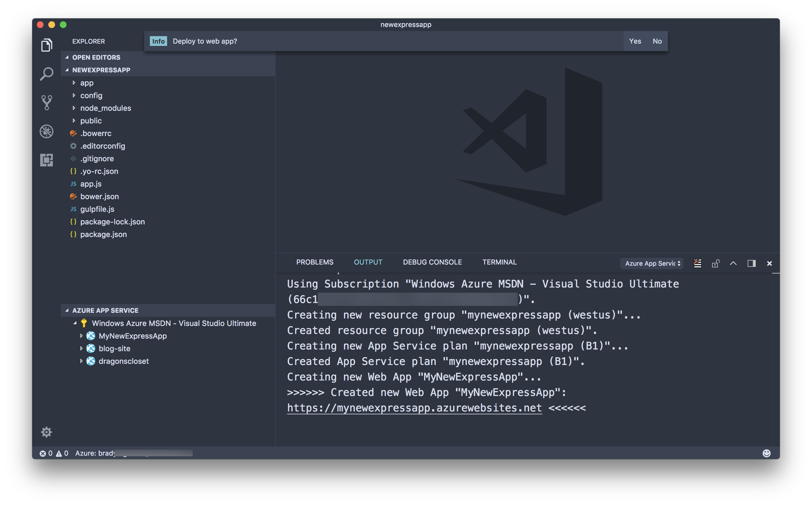Screen dimensions: 812x505
Task: Click the bower.json file icon
Action: (73, 196)
